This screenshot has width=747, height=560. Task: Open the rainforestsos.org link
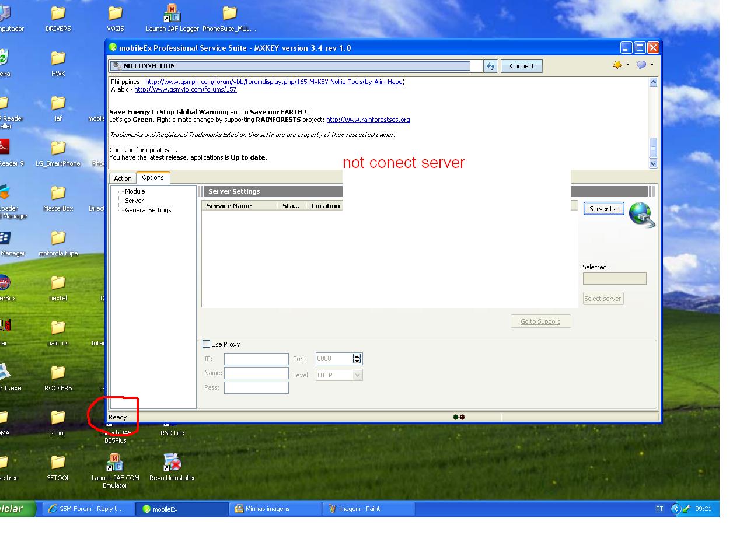[368, 120]
